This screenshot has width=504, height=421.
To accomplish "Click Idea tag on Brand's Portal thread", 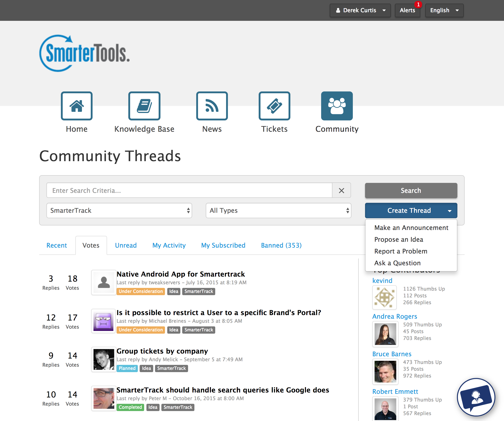I will coord(174,330).
